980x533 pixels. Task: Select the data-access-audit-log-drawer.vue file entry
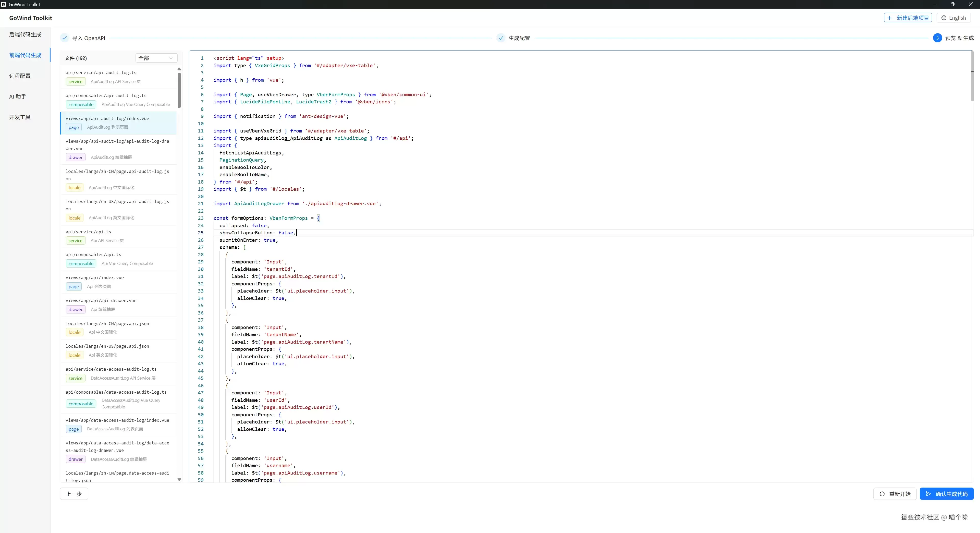click(118, 451)
